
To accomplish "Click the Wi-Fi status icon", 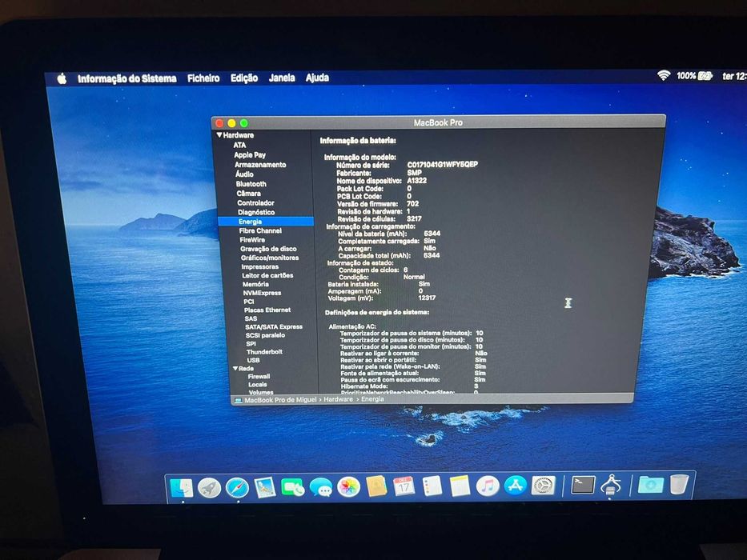I will pyautogui.click(x=664, y=75).
